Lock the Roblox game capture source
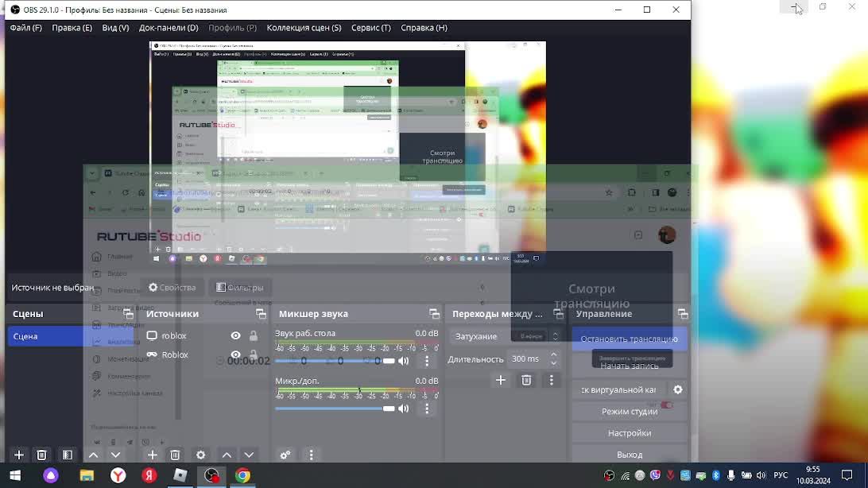The height and width of the screenshot is (488, 868). [x=253, y=354]
